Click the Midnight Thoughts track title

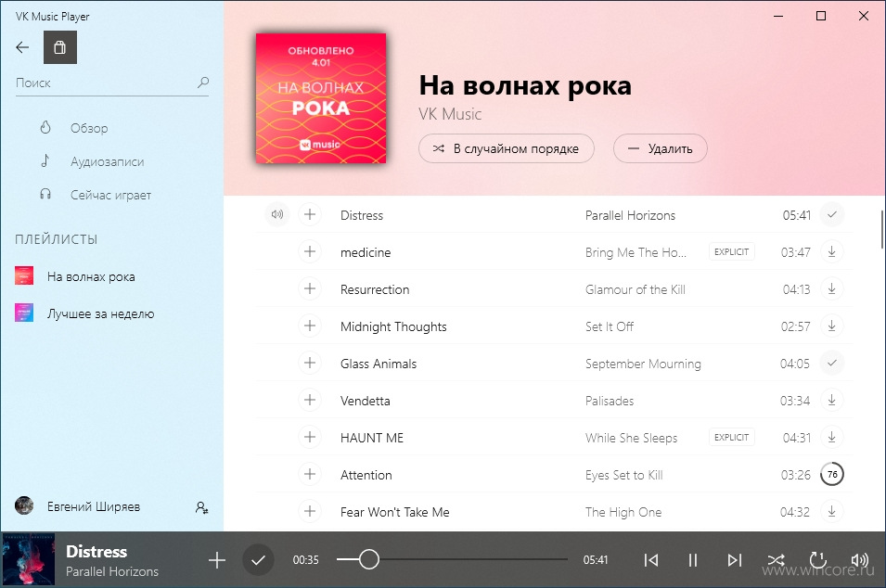393,326
